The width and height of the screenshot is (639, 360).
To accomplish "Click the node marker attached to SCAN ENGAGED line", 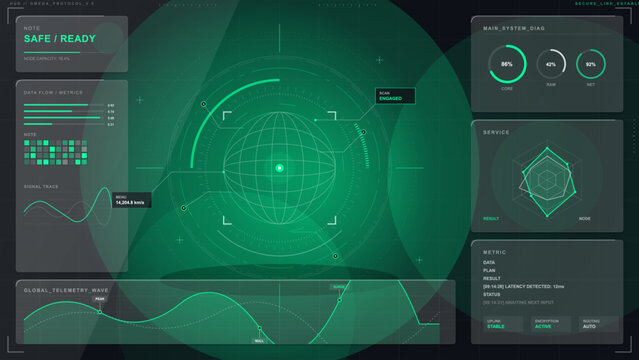I will (x=315, y=120).
